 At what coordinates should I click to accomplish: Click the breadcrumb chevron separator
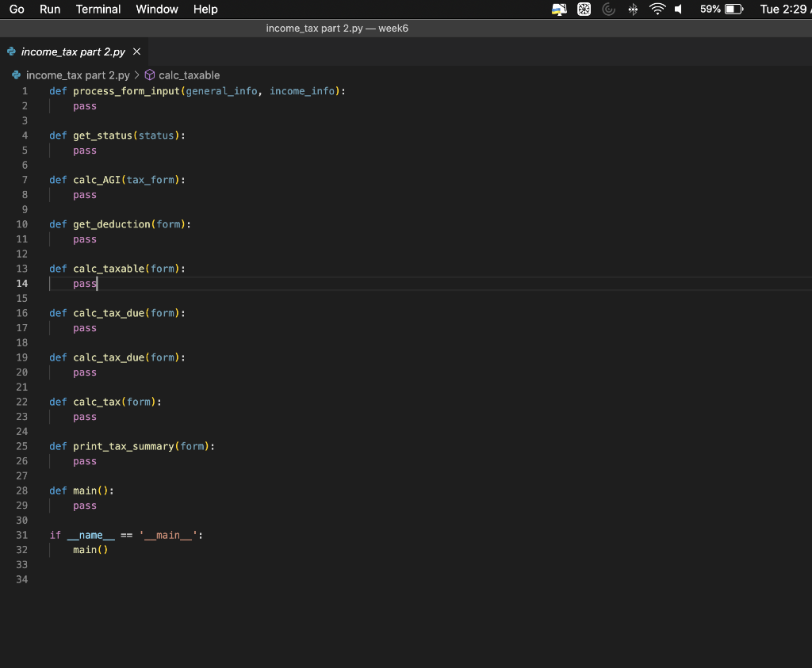136,75
